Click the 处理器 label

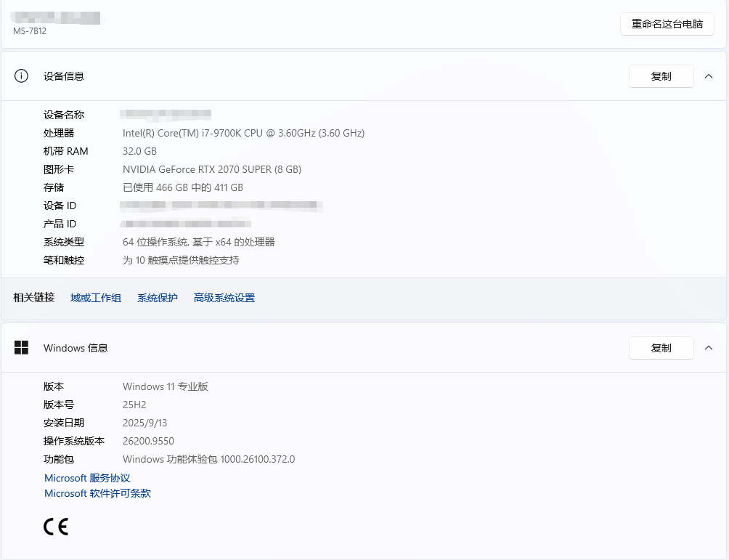click(x=59, y=133)
